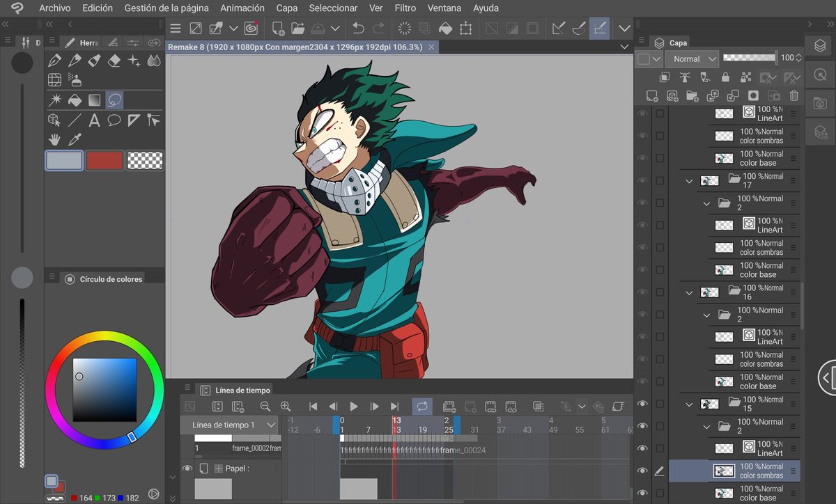Select the Hand move tool

[54, 141]
